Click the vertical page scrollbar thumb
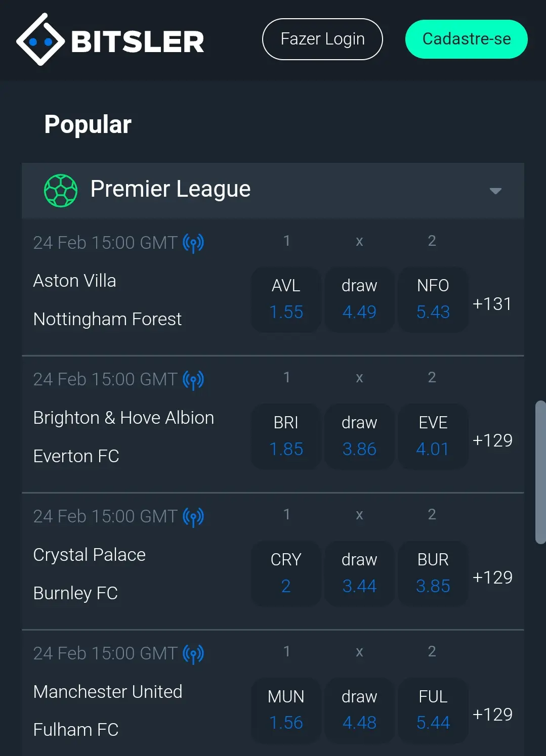546x756 pixels. (540, 472)
